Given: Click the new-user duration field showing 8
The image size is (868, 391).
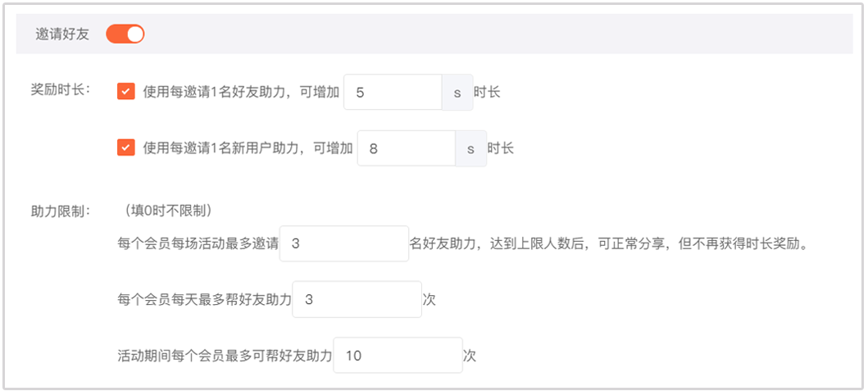Looking at the screenshot, I should 406,149.
